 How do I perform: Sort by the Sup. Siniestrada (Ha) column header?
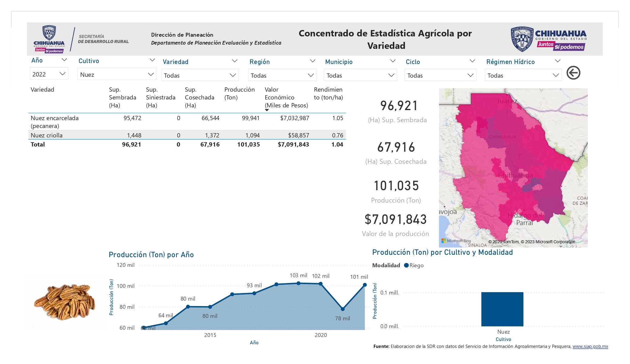tap(161, 97)
